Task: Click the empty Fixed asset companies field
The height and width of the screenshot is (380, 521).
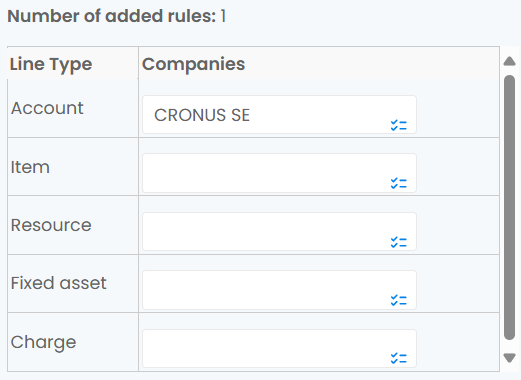Action: pos(279,290)
